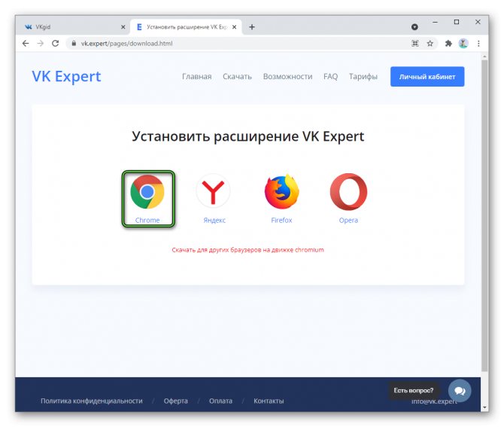Viewport: 504px width, 427px height.
Task: Click download link for other chromium browsers
Action: (x=247, y=250)
